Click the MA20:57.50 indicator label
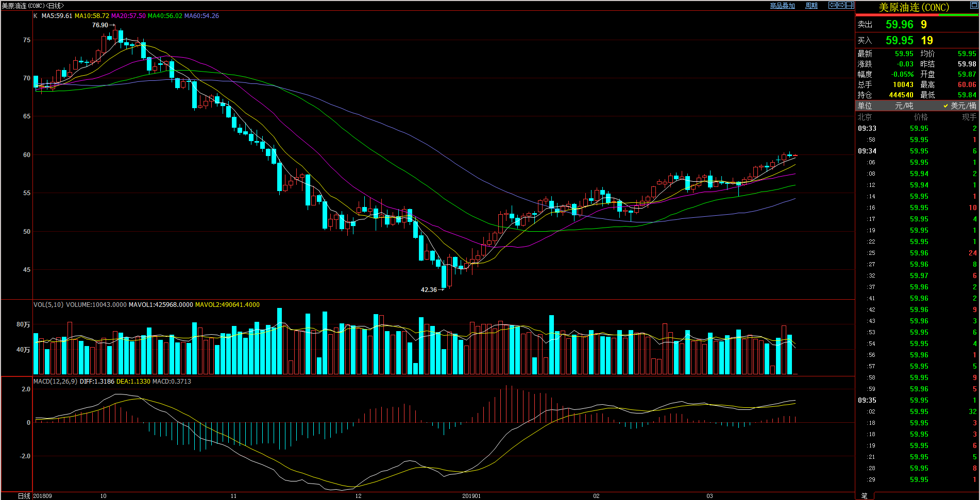Screen dimensions: 980x500 (128, 16)
